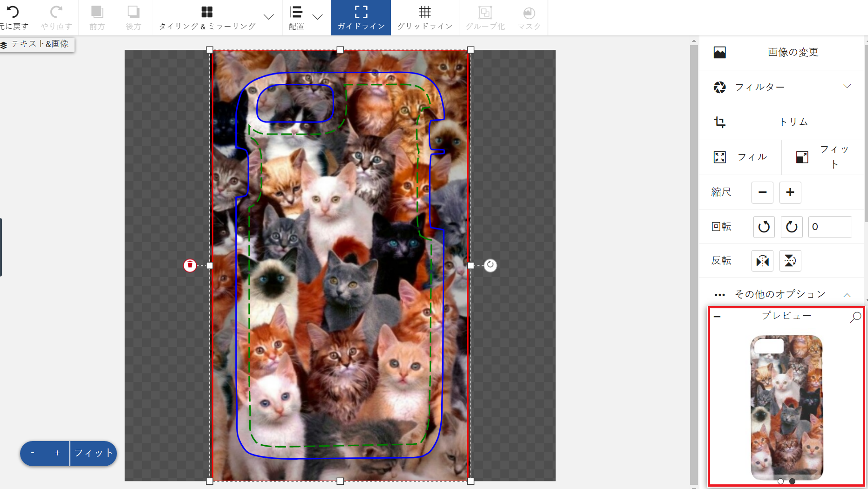This screenshot has height=489, width=868.
Task: Zoom out canvas with minus button
Action: (x=33, y=453)
